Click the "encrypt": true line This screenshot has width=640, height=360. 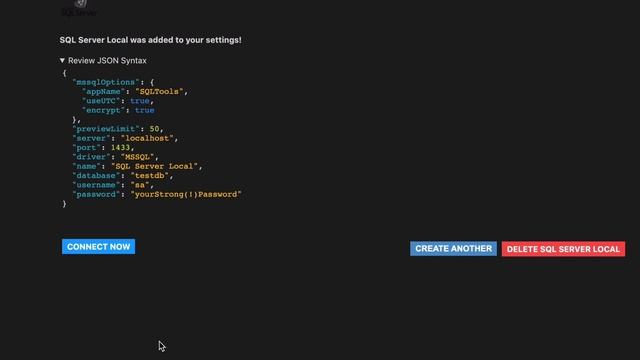pos(118,110)
